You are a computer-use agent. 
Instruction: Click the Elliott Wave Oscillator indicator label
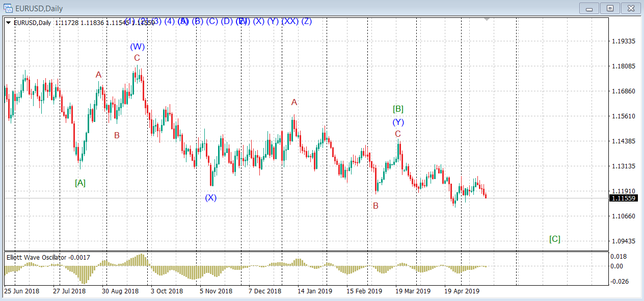[x=48, y=258]
